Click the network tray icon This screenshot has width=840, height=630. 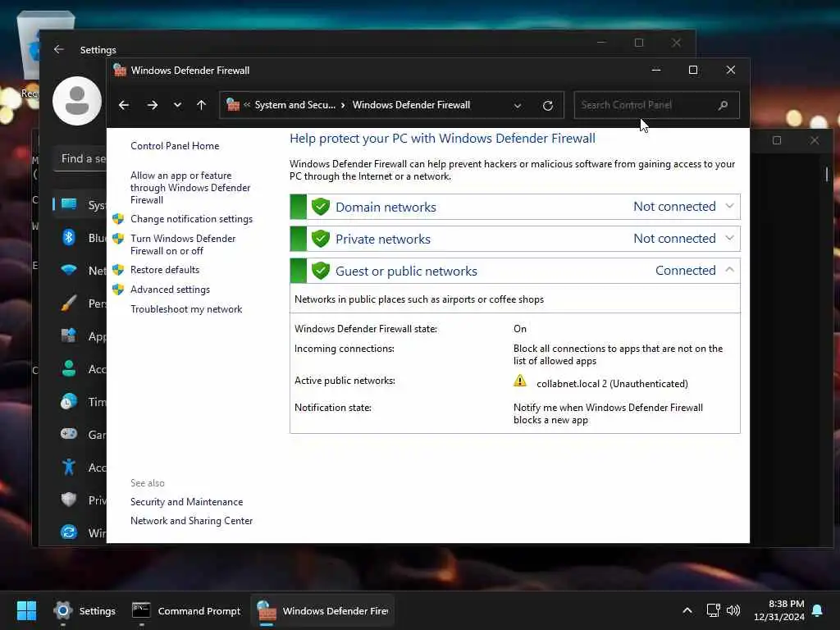pos(713,610)
